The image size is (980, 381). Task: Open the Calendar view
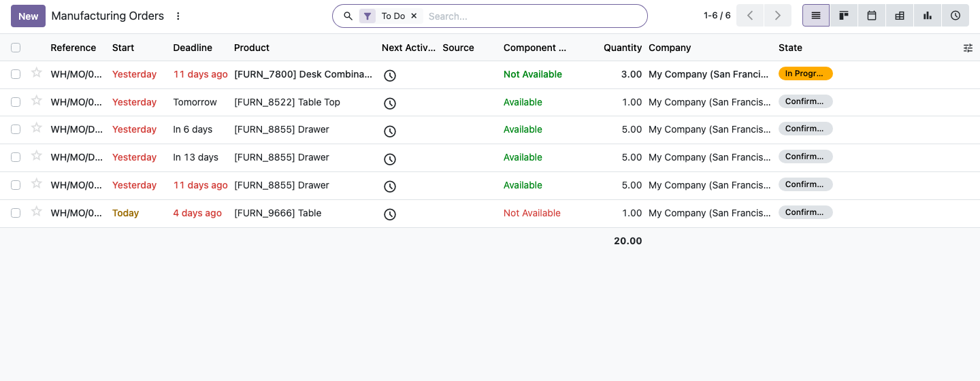pyautogui.click(x=872, y=16)
